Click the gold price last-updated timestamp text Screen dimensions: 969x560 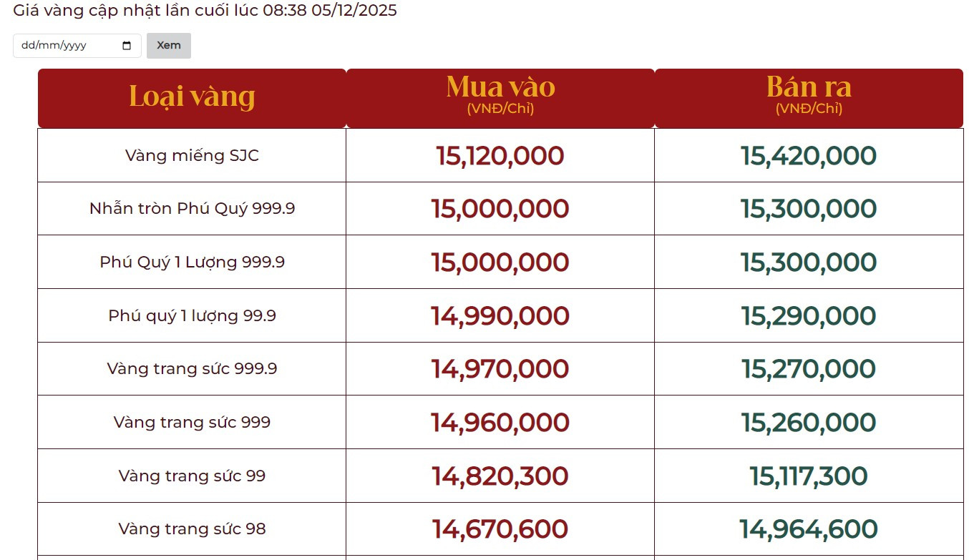point(205,11)
